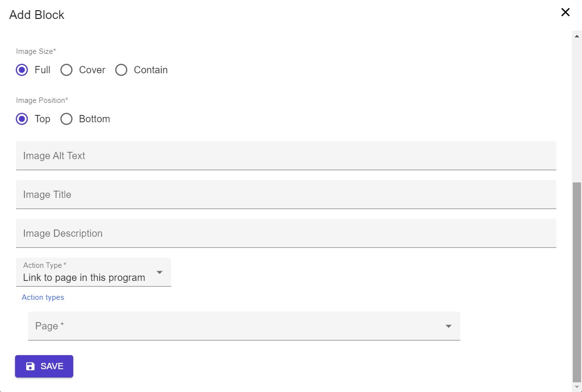Close the Add Block dialog

click(565, 12)
